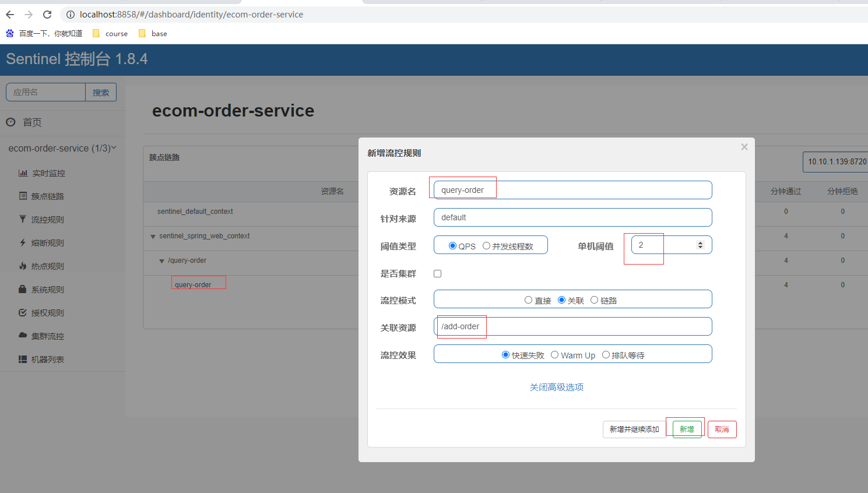Click the 10.10.1.139:8720 machine selector
868x493 pixels.
(835, 161)
